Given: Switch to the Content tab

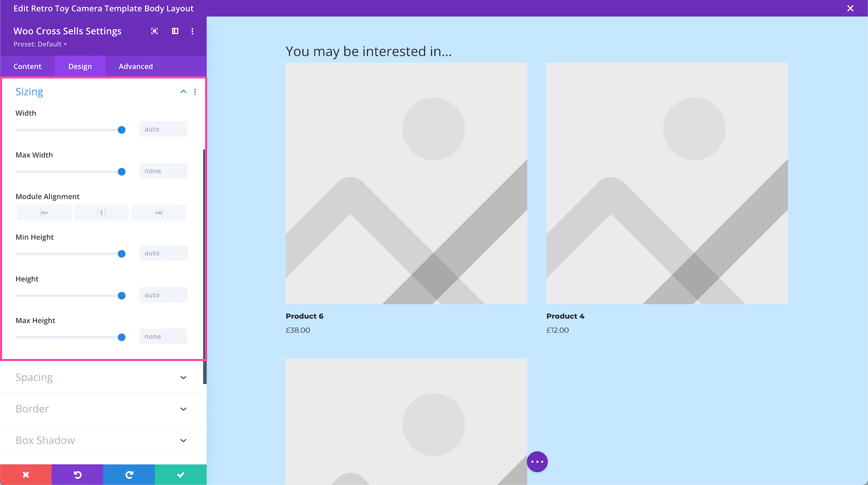Looking at the screenshot, I should [x=27, y=66].
